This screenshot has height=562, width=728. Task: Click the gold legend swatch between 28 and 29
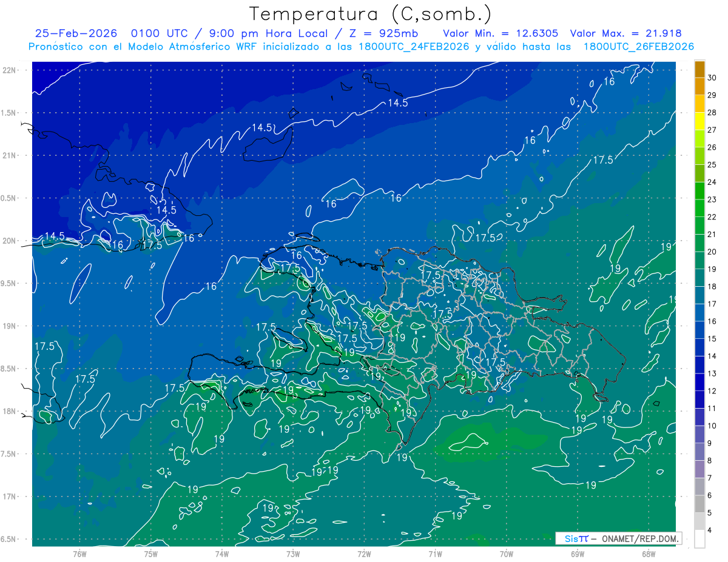click(699, 104)
